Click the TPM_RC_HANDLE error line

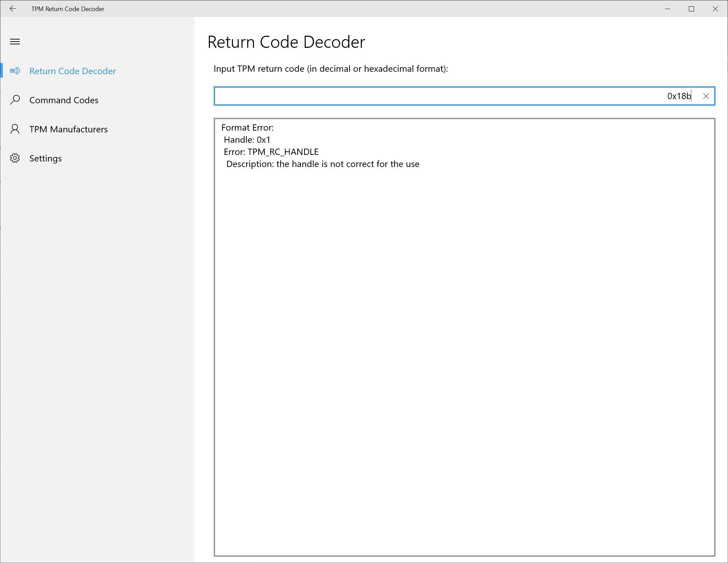pos(271,152)
